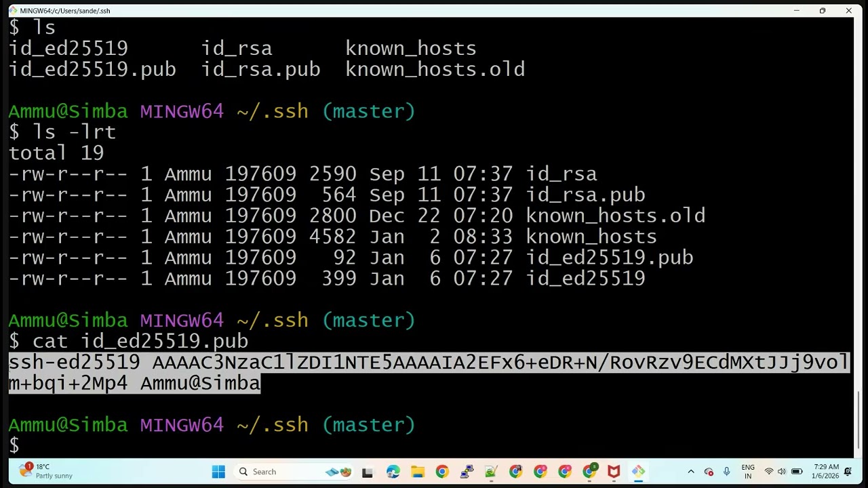868x488 pixels.
Task: Click 'id_rsa' filename in the long listing
Action: (x=561, y=174)
